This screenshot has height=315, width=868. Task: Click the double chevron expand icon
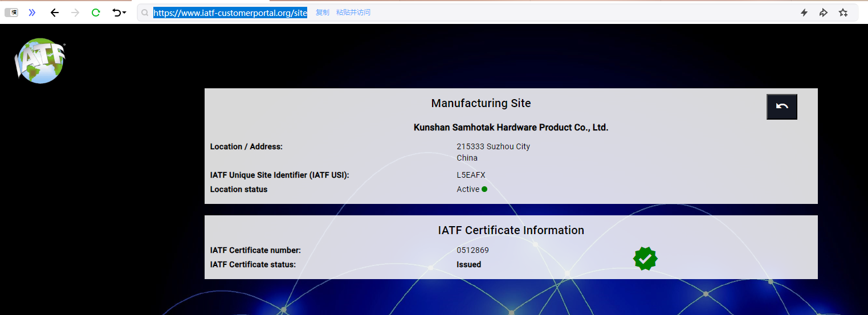click(x=32, y=13)
